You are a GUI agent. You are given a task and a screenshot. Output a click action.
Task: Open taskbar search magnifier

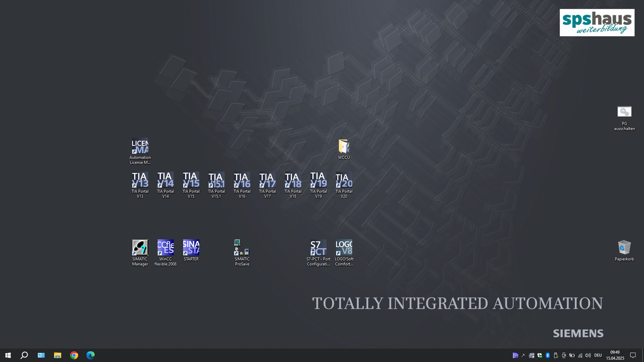pyautogui.click(x=24, y=355)
